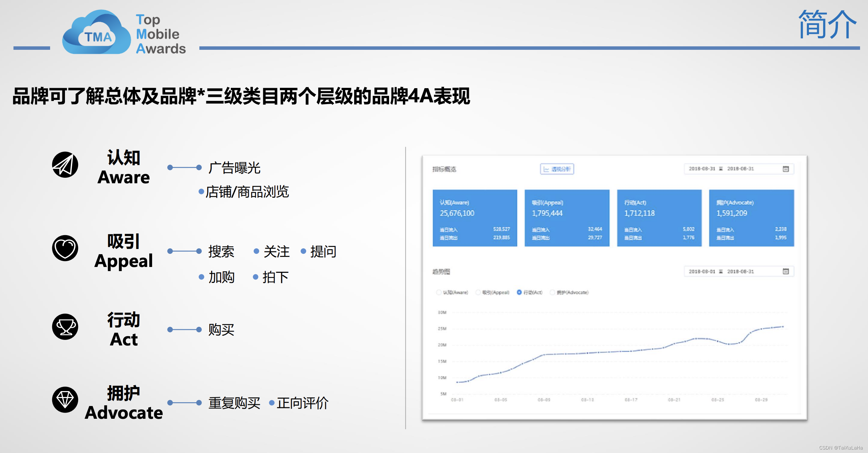Click the Aware paper plane icon
The width and height of the screenshot is (868, 453).
pos(65,165)
